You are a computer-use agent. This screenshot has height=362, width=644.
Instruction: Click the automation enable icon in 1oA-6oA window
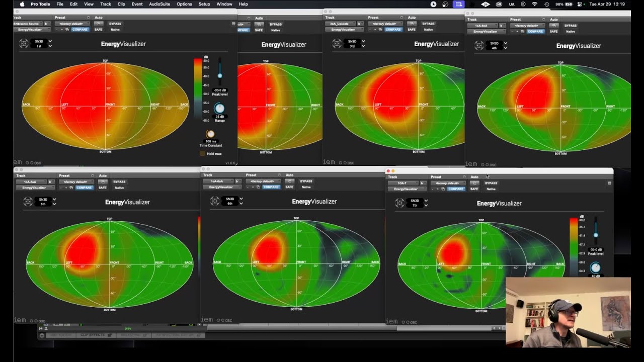[290, 181]
